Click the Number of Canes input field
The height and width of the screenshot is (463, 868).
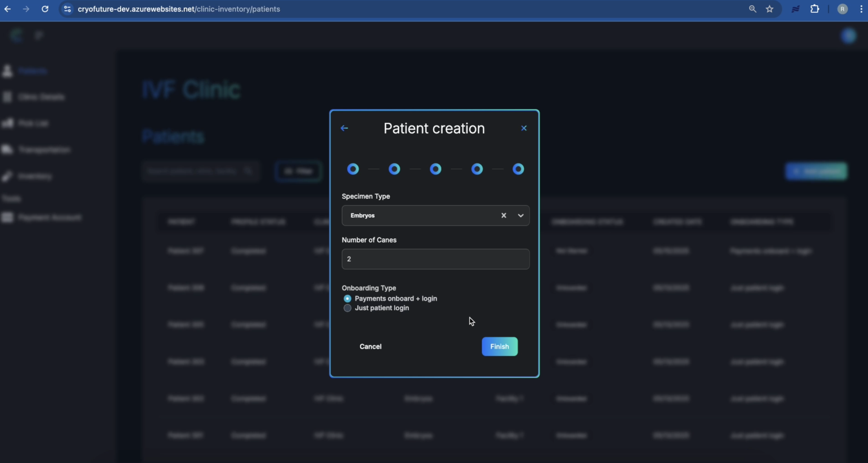pyautogui.click(x=435, y=259)
